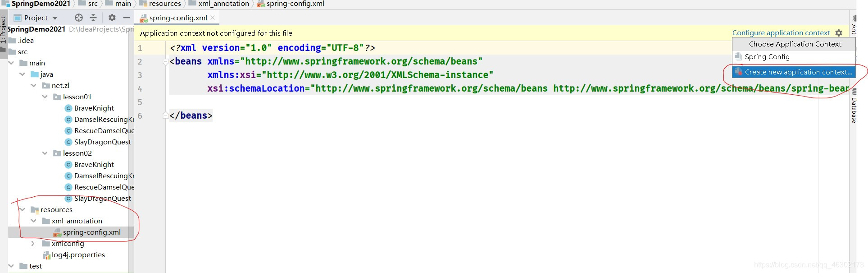Click xml_annotation in the breadcrumb bar
The height and width of the screenshot is (273, 868).
coord(224,4)
